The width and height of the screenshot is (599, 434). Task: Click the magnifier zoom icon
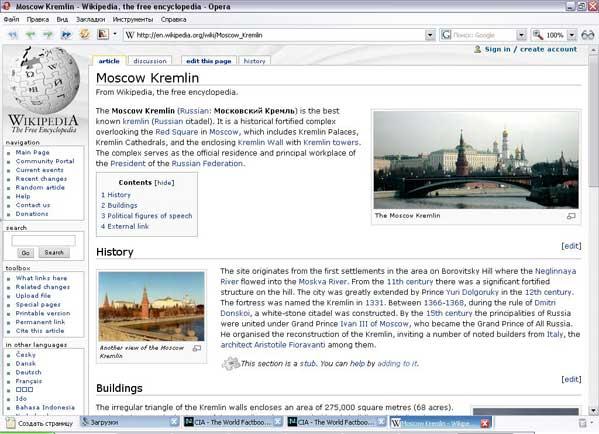538,35
